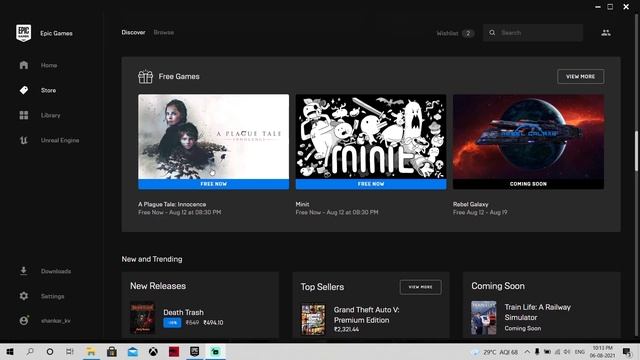Click the taskbar clock and date

coord(602,352)
